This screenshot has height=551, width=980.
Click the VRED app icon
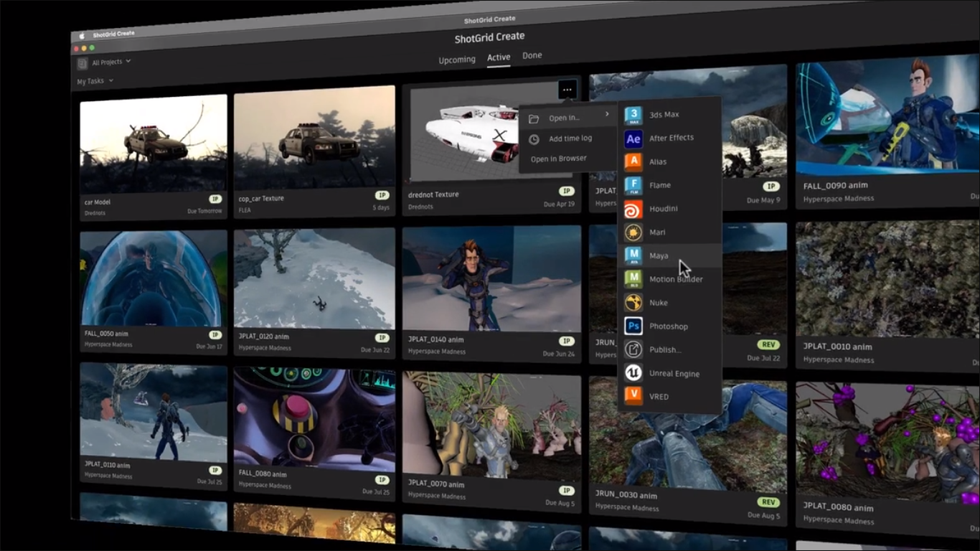point(633,396)
